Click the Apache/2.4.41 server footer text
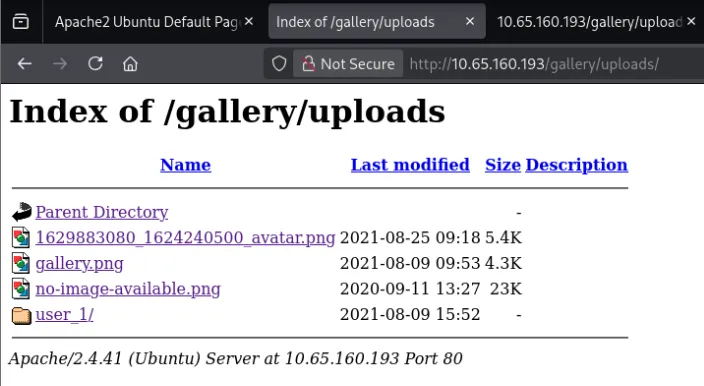 (x=235, y=358)
